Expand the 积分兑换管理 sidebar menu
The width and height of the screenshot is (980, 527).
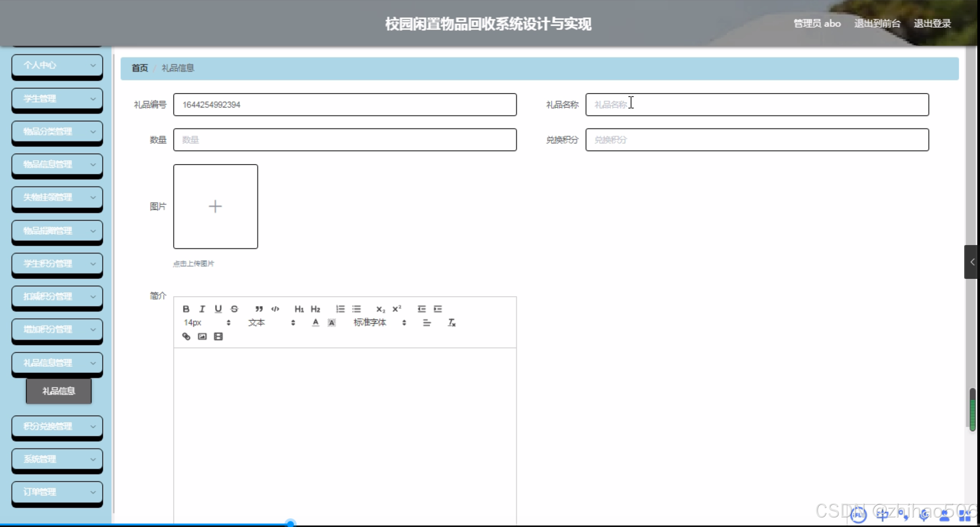pyautogui.click(x=57, y=426)
